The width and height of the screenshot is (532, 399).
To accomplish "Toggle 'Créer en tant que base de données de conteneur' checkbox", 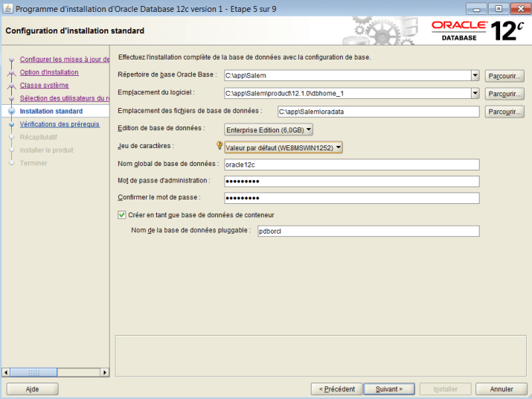I will (x=122, y=215).
